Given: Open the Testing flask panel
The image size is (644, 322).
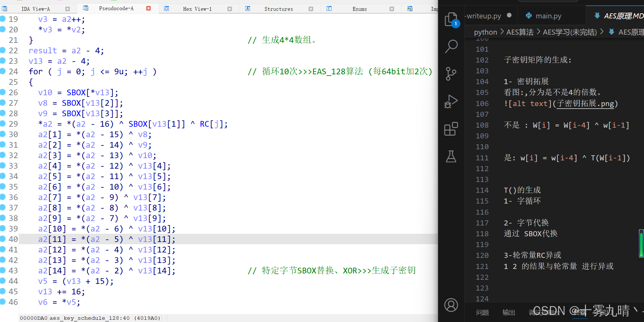Looking at the screenshot, I should click(451, 157).
